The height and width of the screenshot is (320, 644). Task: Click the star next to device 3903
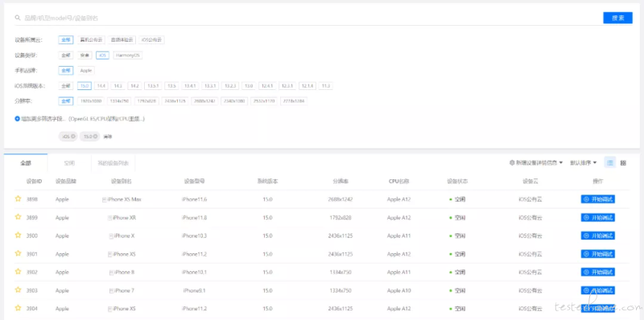(x=18, y=289)
